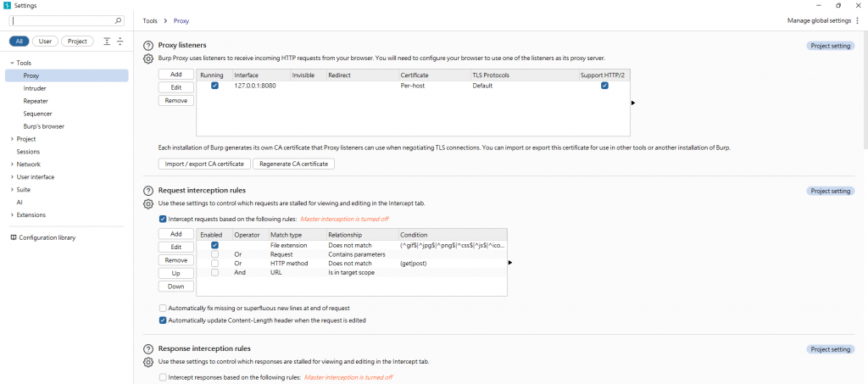
Task: Click Add button for proxy listeners
Action: point(176,74)
